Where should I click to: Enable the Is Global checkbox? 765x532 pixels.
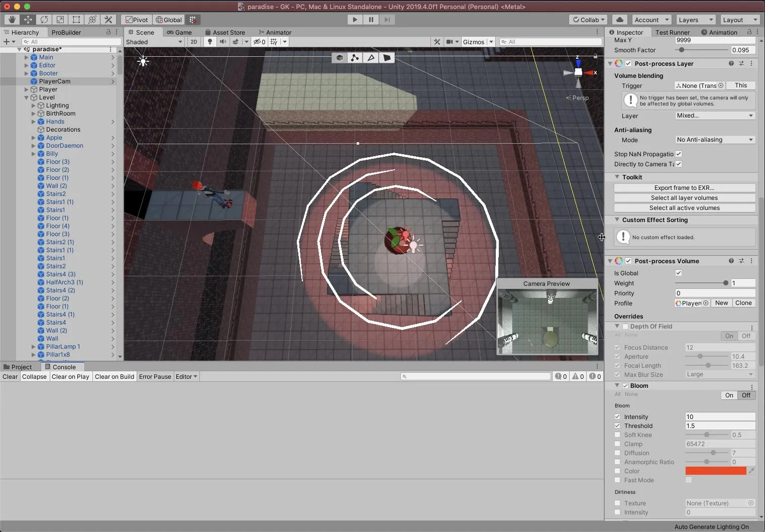coord(679,273)
